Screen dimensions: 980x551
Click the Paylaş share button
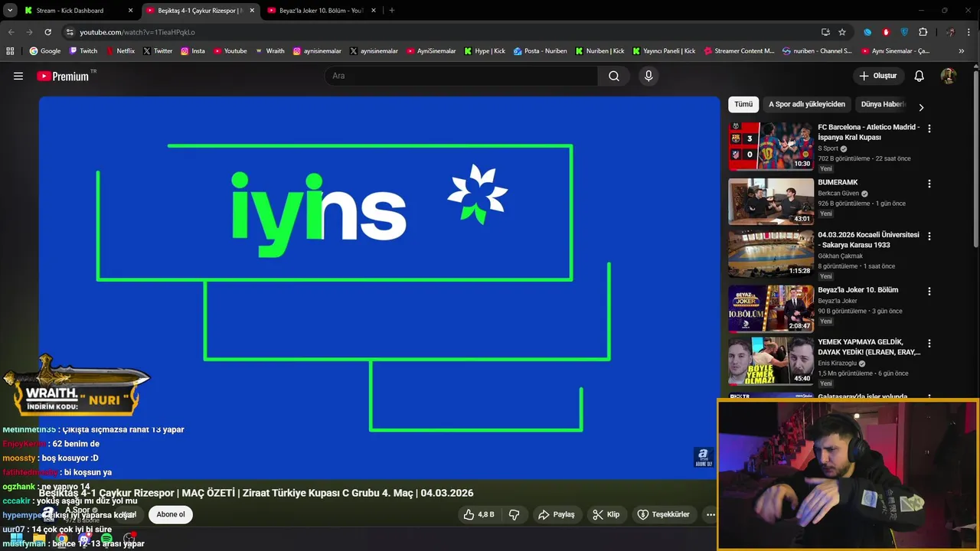tap(557, 514)
